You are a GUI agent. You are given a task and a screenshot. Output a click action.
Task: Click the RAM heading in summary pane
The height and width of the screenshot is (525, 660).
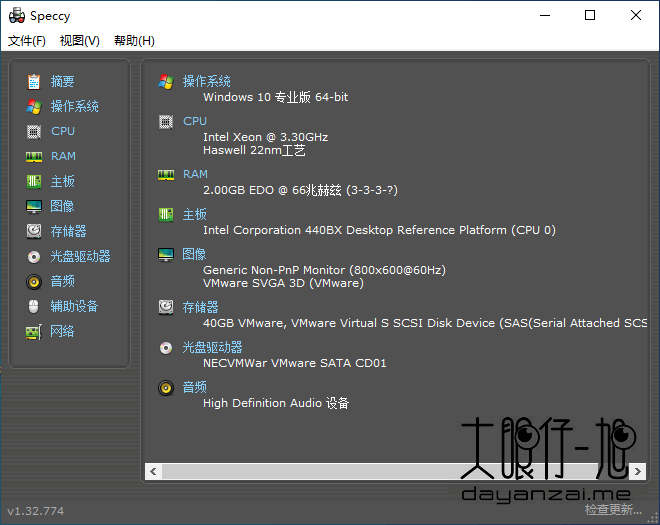click(195, 174)
